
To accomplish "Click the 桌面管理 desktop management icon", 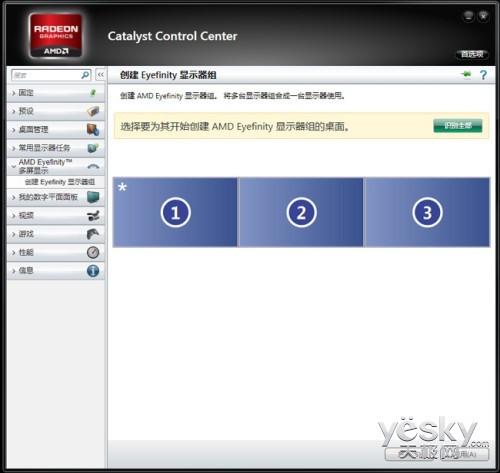I will 93,129.
